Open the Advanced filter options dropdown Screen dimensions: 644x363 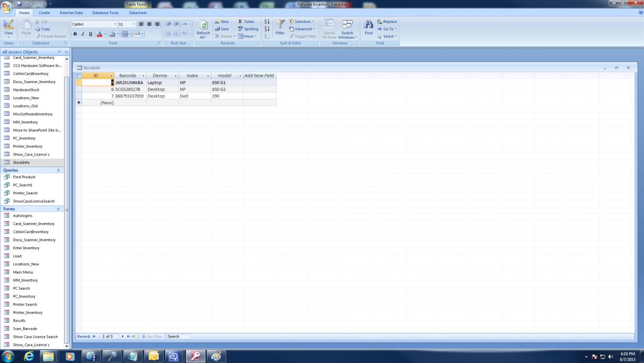pyautogui.click(x=302, y=29)
